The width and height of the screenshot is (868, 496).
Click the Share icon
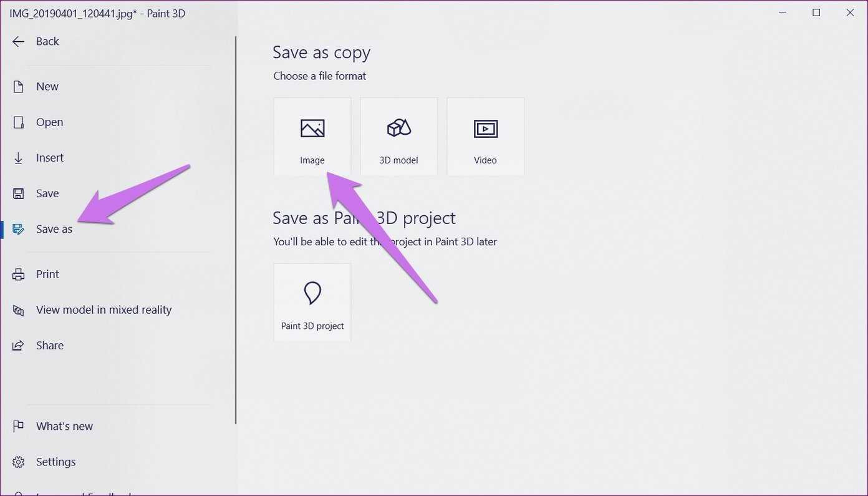19,345
